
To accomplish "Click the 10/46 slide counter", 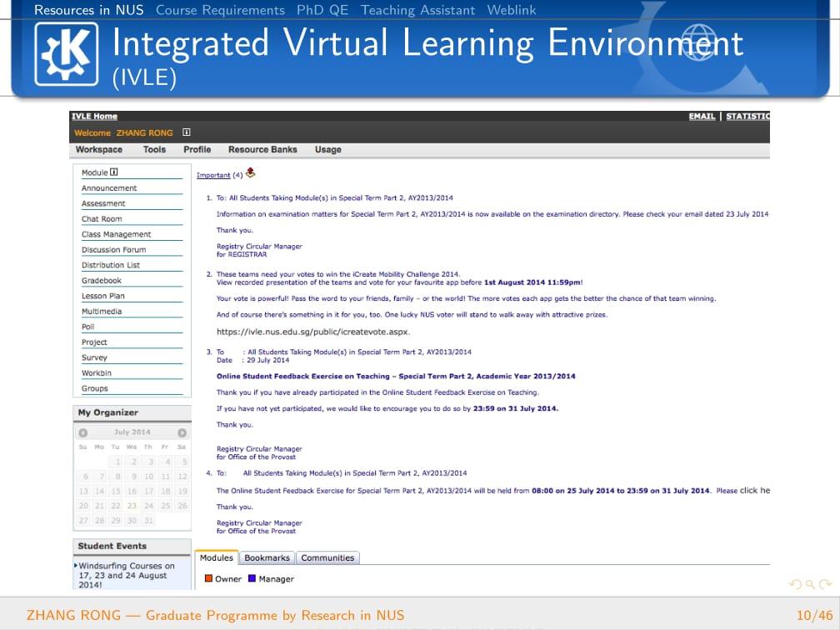I will pyautogui.click(x=815, y=615).
